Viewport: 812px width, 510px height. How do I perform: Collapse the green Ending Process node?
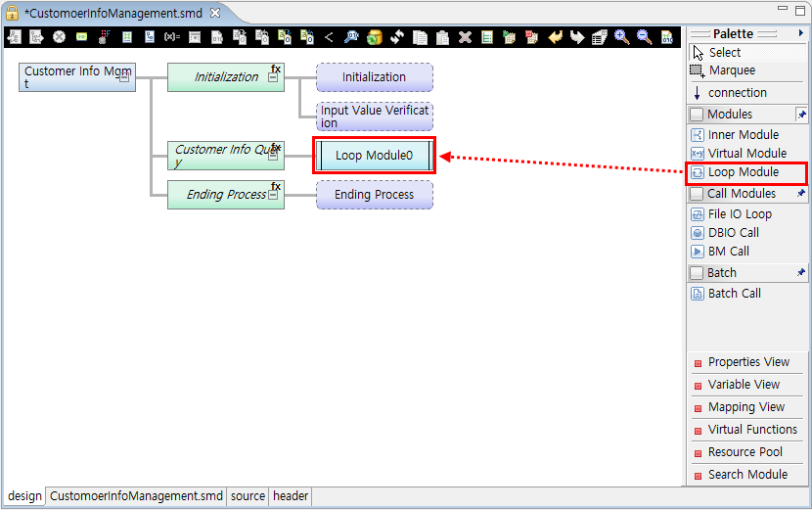(x=273, y=195)
